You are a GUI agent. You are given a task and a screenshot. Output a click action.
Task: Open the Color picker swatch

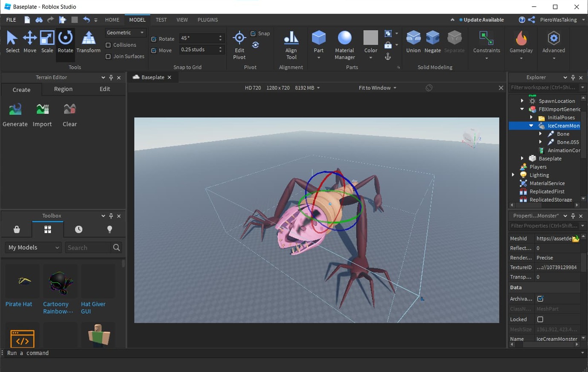[x=371, y=38]
